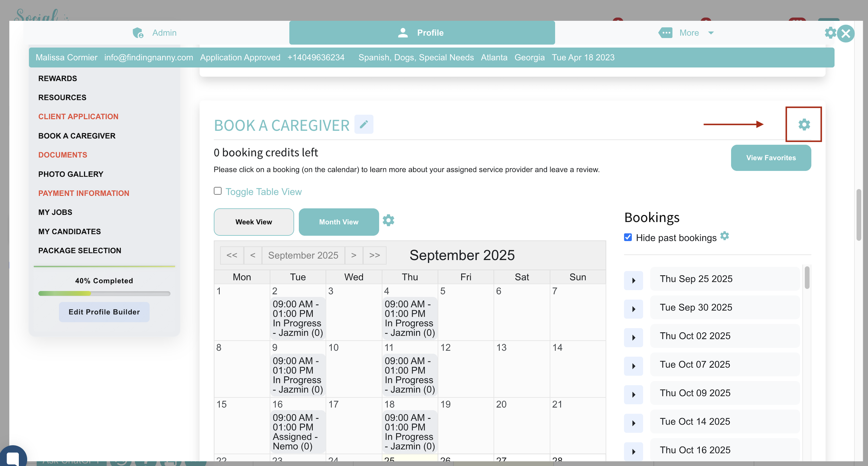Click the View Favorites button
The width and height of the screenshot is (868, 466).
pos(771,158)
